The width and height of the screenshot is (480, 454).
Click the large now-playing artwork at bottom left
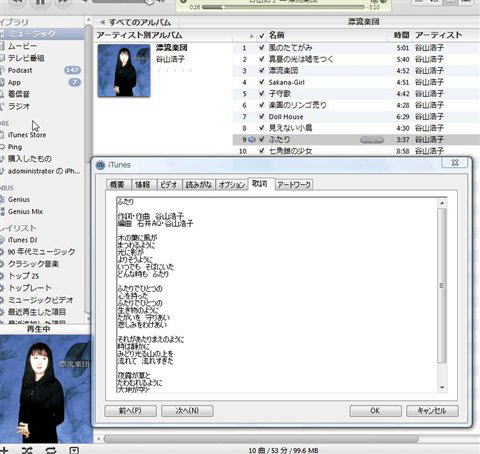pos(45,389)
